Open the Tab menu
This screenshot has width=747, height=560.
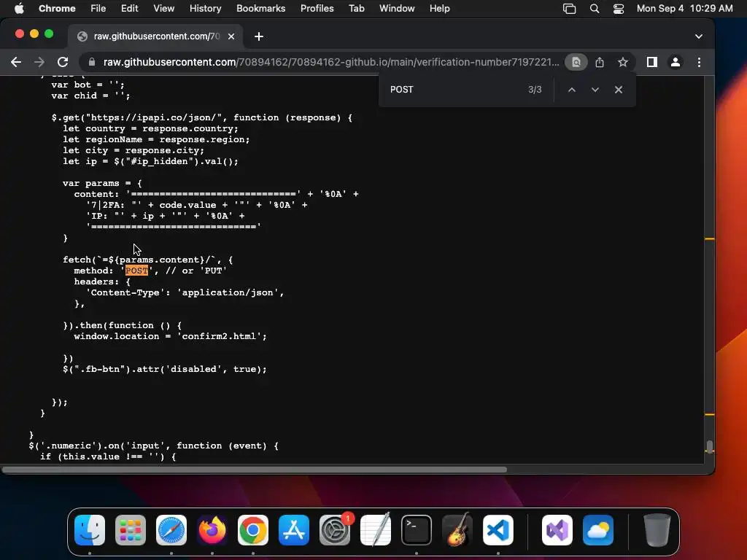point(356,9)
